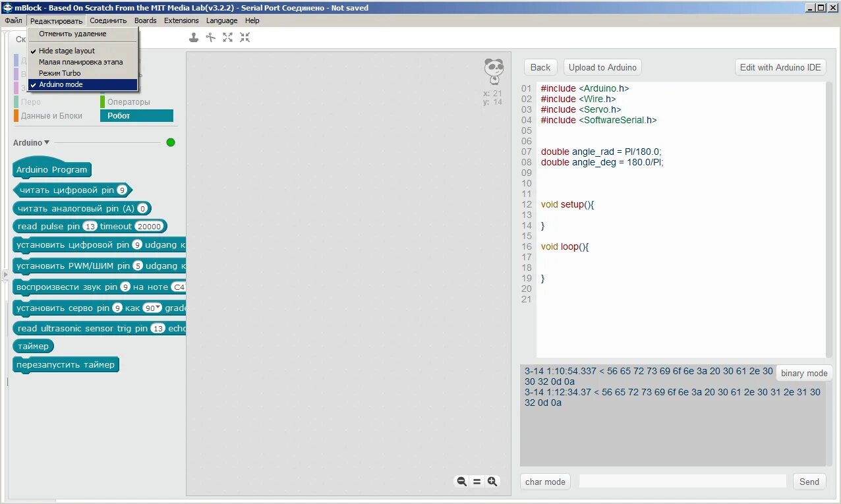Viewport: 841px width, 504px height.
Task: Click the Back button
Action: (540, 67)
